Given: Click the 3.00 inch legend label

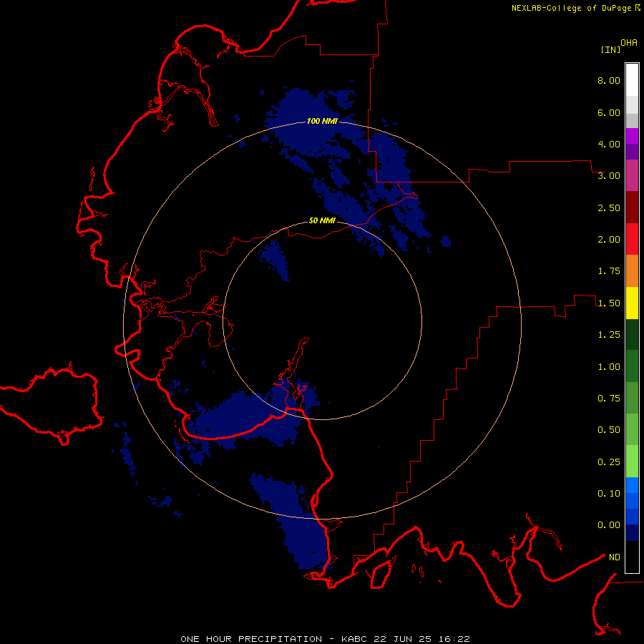Looking at the screenshot, I should pos(609,176).
